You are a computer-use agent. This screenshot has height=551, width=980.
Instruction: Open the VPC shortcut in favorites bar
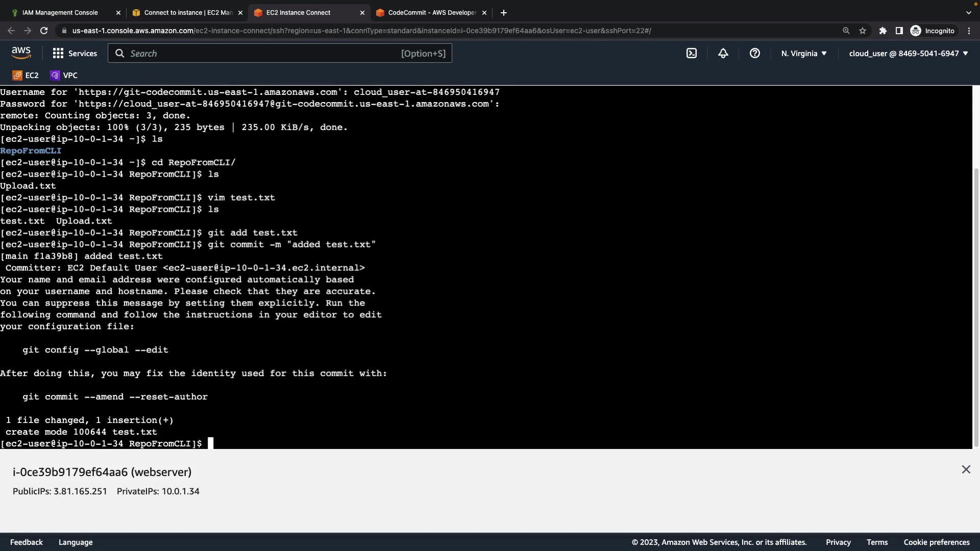64,75
